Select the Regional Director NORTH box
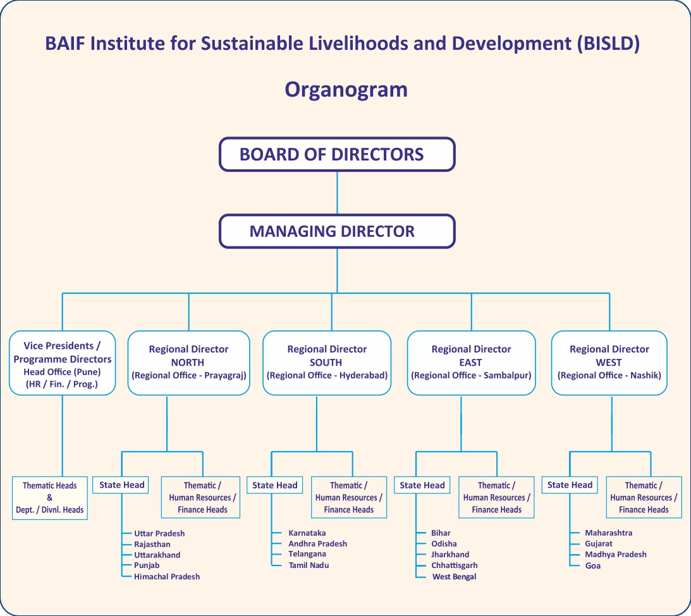 point(188,363)
